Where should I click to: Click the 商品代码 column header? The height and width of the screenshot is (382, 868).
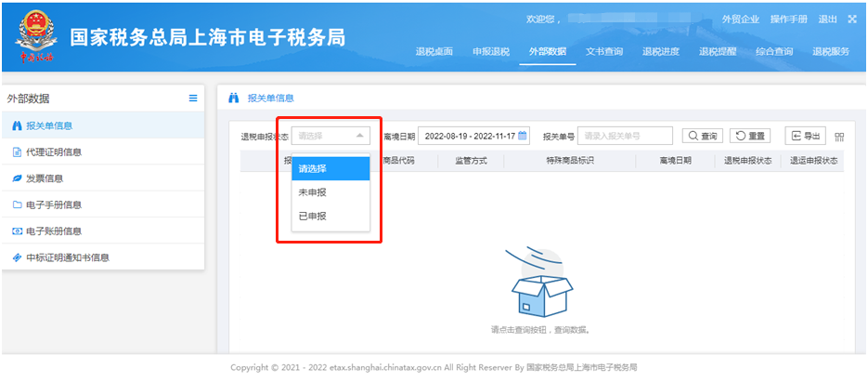398,161
